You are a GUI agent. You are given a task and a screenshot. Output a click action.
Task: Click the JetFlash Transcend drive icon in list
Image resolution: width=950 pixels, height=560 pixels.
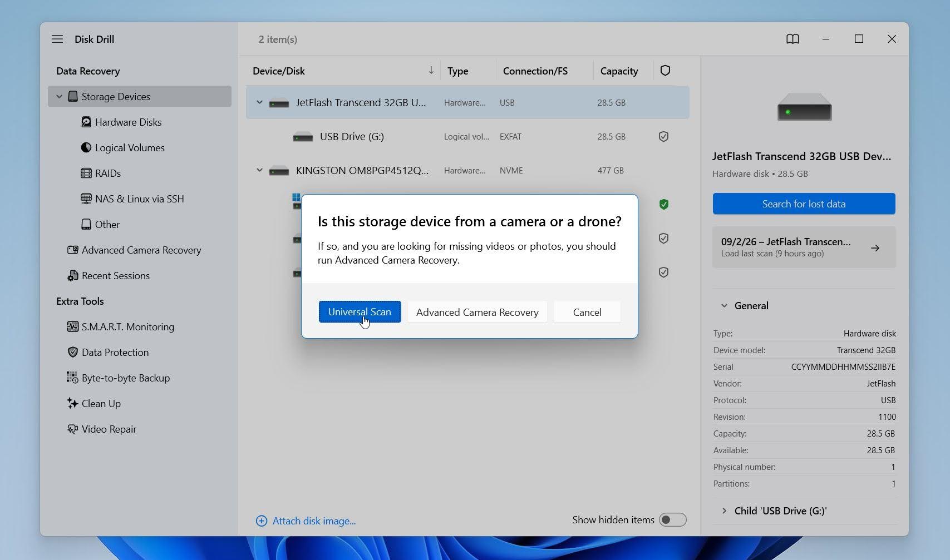[279, 103]
